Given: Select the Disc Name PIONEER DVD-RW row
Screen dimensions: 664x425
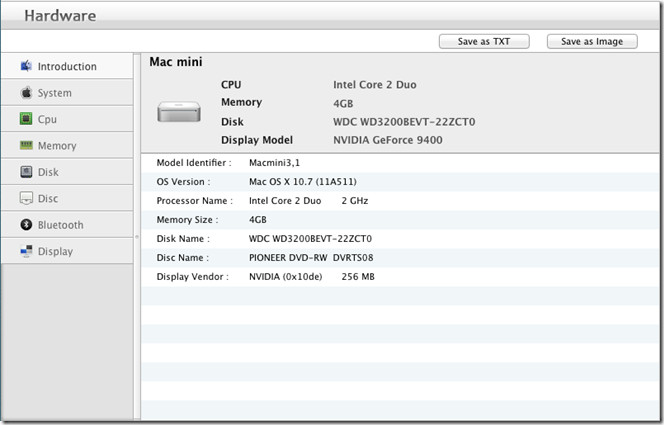Looking at the screenshot, I should (x=400, y=257).
